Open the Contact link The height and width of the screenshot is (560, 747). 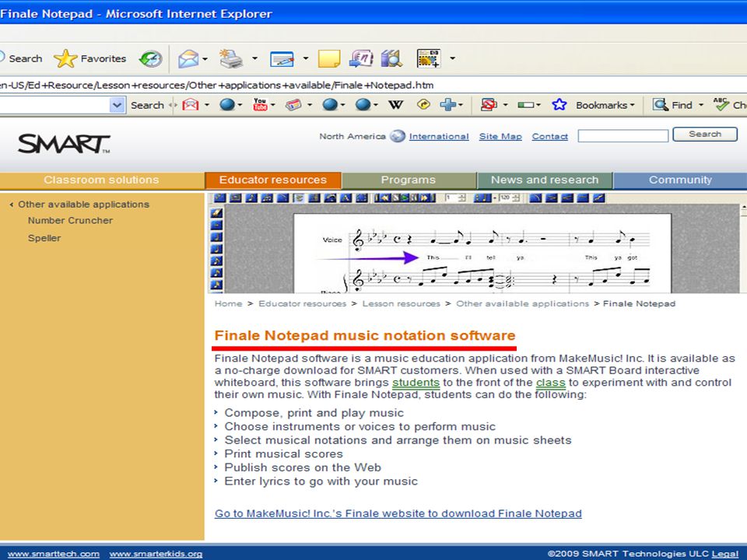point(550,137)
